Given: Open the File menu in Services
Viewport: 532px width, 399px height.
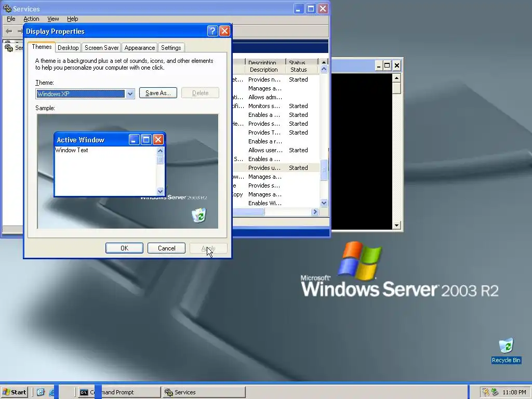Looking at the screenshot, I should point(11,19).
